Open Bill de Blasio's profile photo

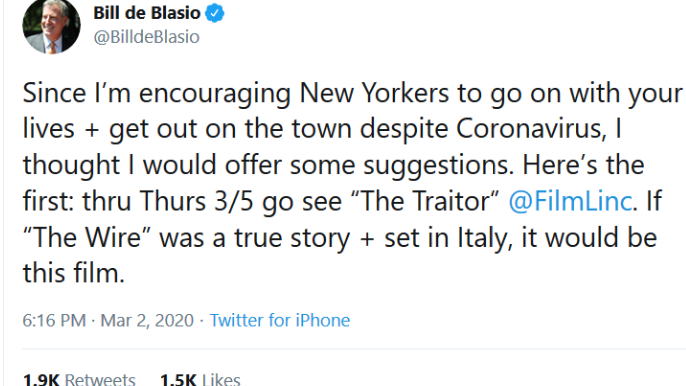51,25
